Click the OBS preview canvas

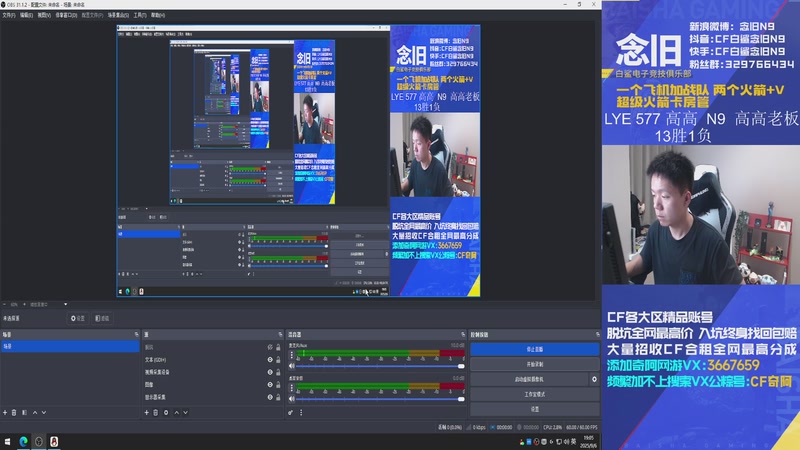(298, 161)
